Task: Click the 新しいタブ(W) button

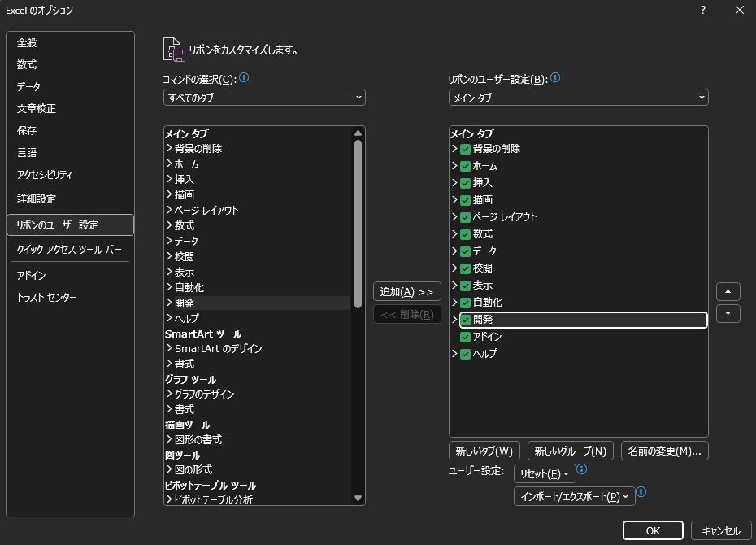Action: 484,451
